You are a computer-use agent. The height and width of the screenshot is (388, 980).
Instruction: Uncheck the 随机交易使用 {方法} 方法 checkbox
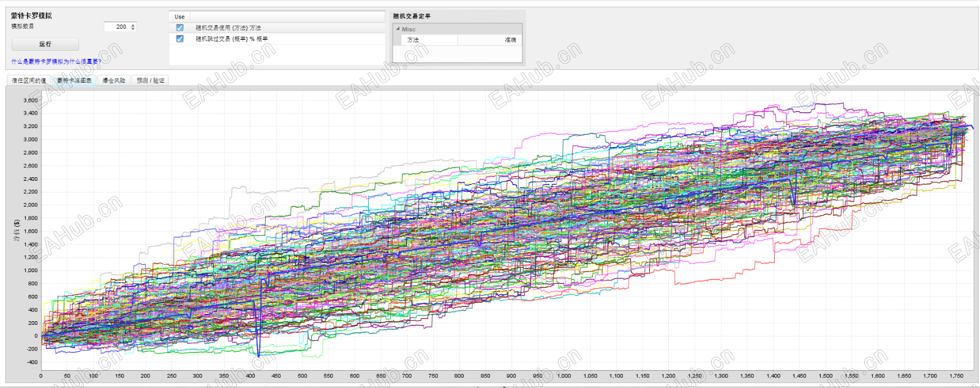coord(179,28)
